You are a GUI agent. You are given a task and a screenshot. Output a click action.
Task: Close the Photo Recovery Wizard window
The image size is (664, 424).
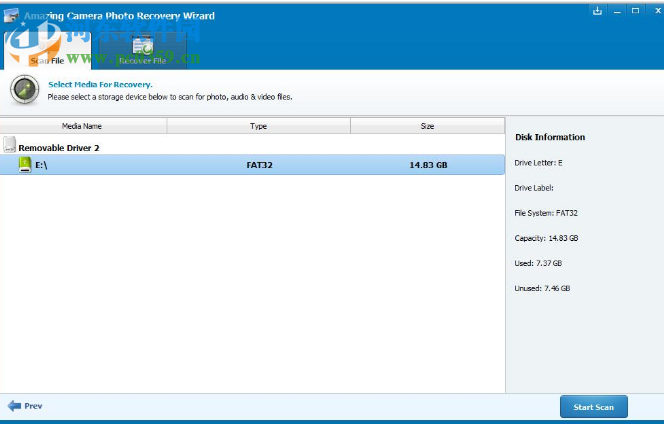point(657,11)
